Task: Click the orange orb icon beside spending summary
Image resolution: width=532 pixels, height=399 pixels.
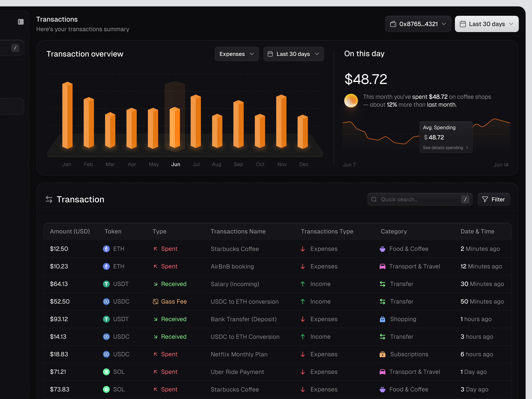Action: (x=351, y=101)
